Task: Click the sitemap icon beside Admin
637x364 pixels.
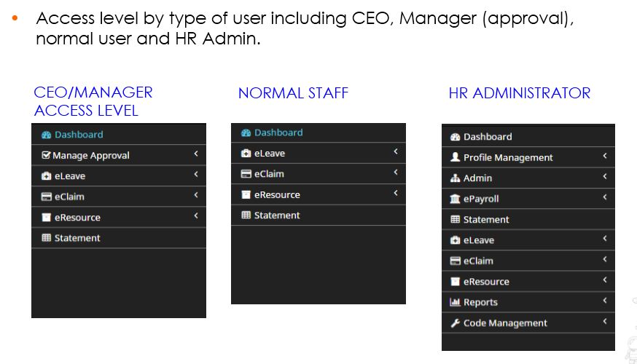Action: tap(456, 178)
